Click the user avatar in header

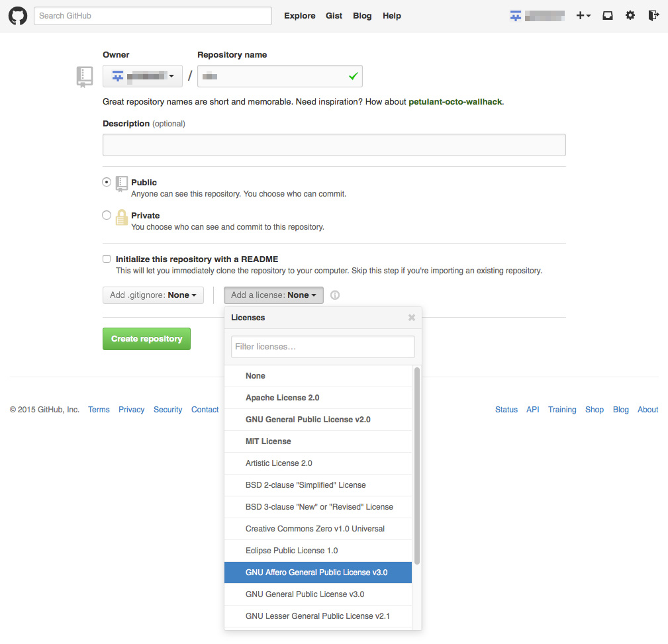click(x=516, y=16)
